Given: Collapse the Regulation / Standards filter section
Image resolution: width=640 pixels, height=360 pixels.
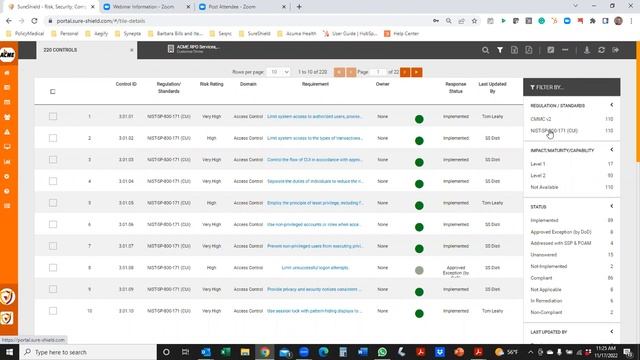Looking at the screenshot, I should click(611, 105).
